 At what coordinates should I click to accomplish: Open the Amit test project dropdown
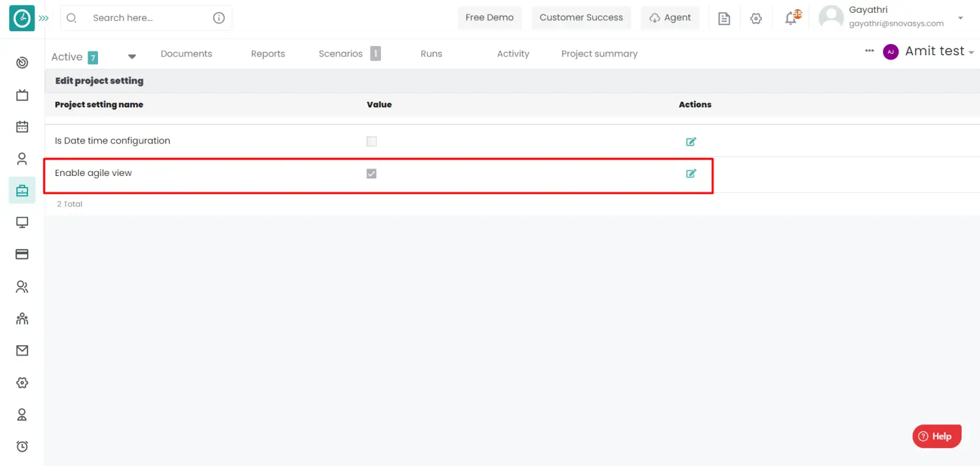939,52
